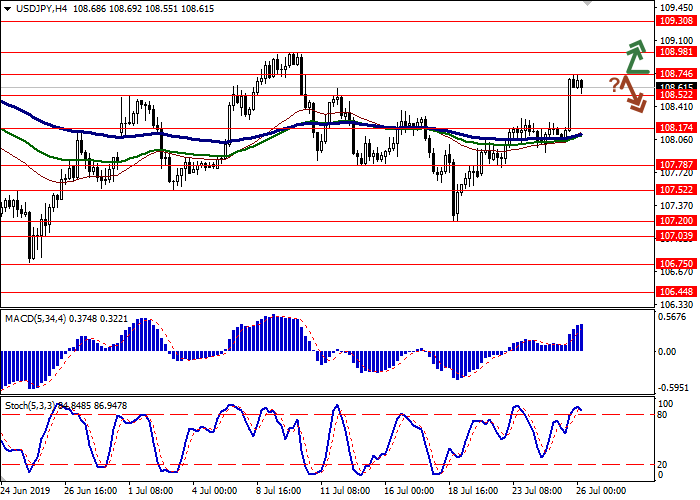Image resolution: width=700 pixels, height=500 pixels.
Task: Click the green upward arrow icon
Action: (x=635, y=56)
